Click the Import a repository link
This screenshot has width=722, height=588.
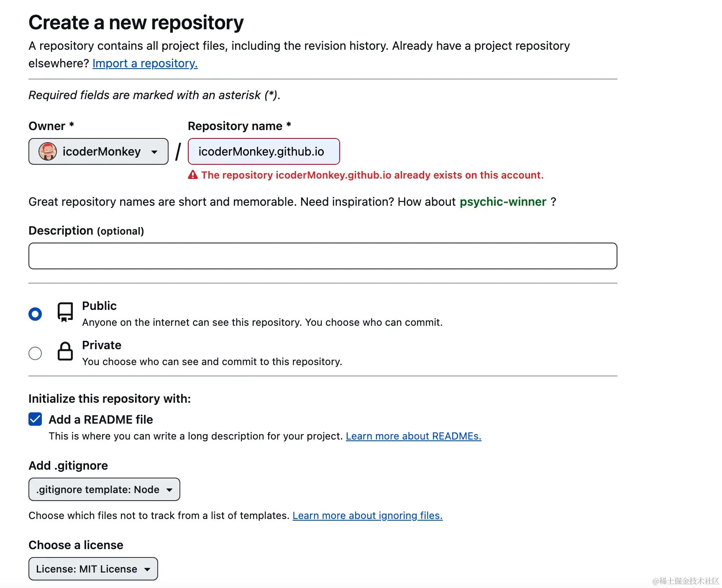click(x=145, y=63)
